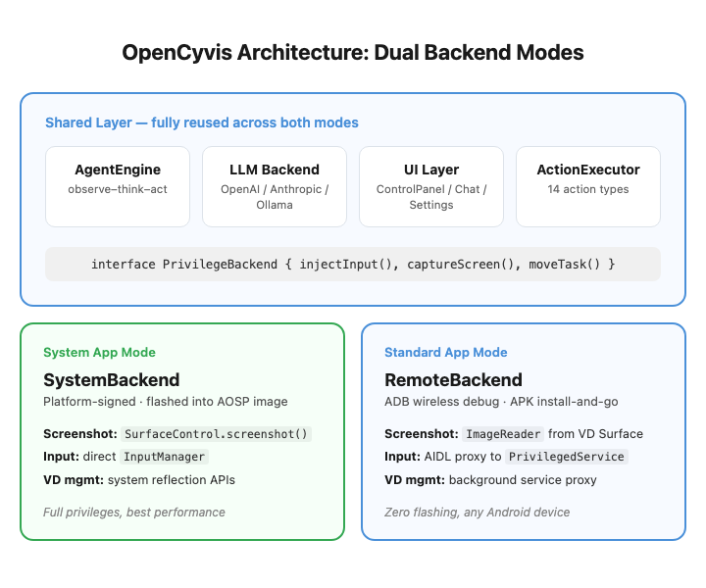Image resolution: width=706 pixels, height=588 pixels.
Task: Click 'VD mgmt:' label in RemoteBackend panel
Action: tap(415, 480)
